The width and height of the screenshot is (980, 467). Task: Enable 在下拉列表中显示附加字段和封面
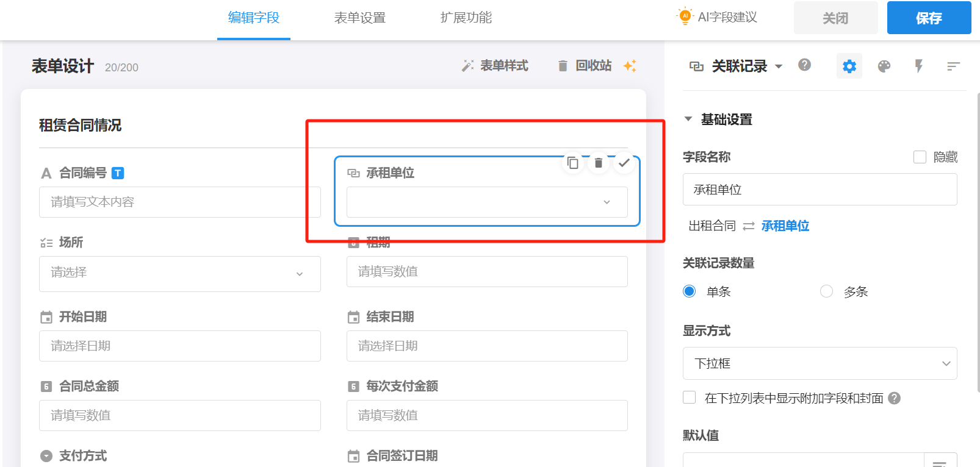(690, 397)
